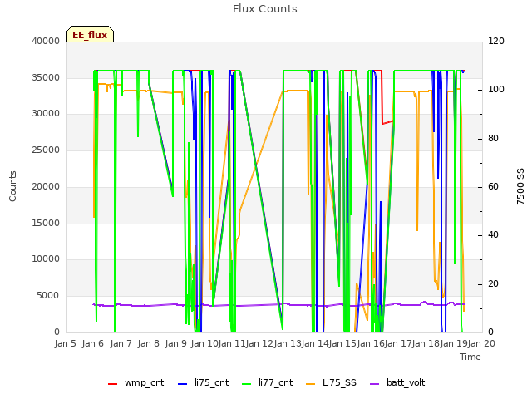Click the 7500 SS right axis label

point(520,186)
